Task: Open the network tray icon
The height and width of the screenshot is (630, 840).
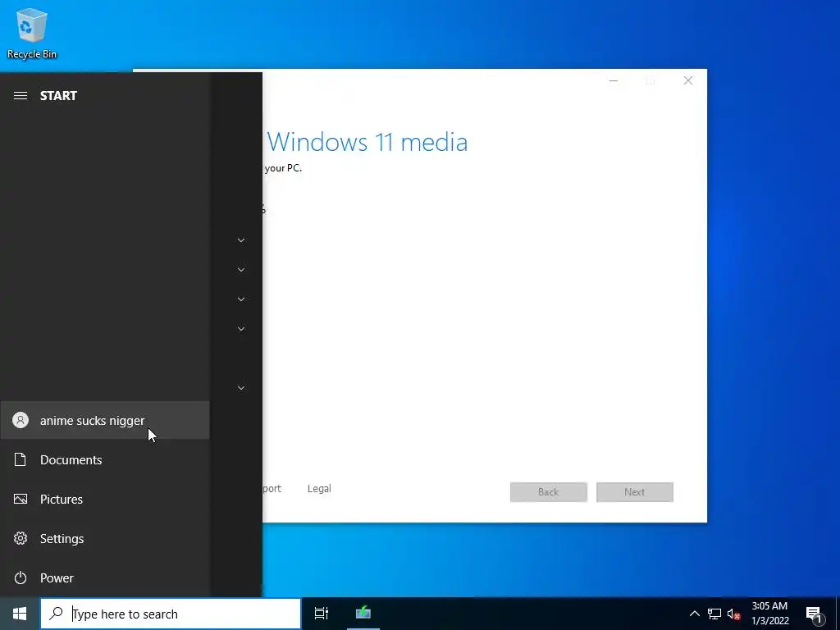Action: point(714,614)
